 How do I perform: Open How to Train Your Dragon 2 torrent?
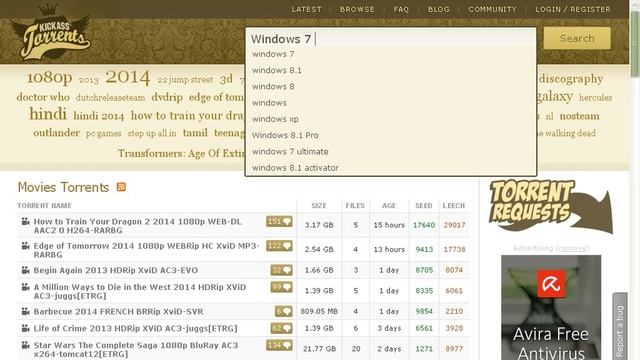point(138,226)
